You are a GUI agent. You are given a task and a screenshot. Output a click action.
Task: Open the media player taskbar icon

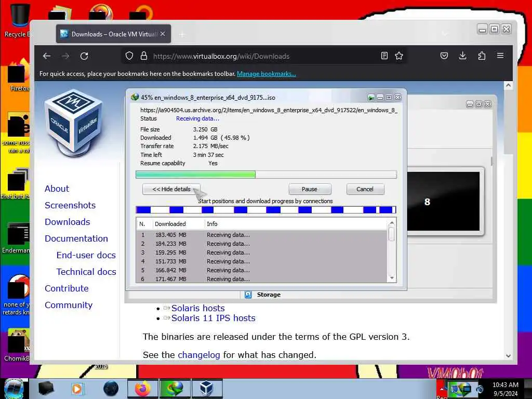point(77,389)
